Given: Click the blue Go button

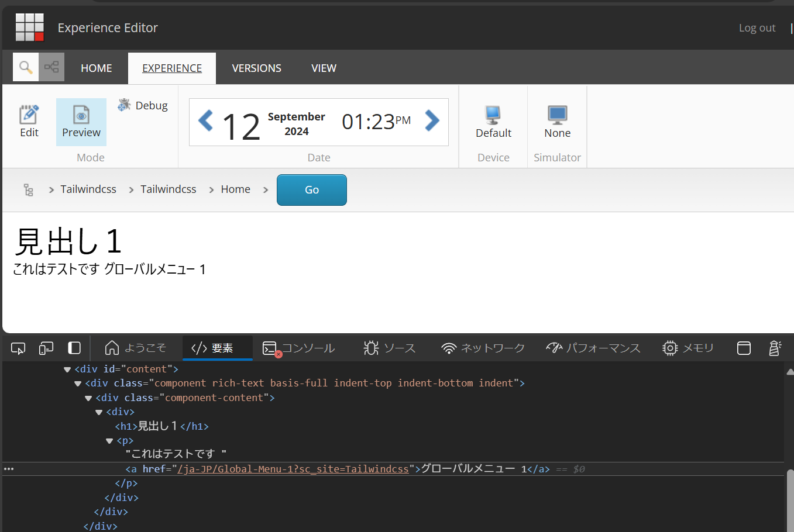Looking at the screenshot, I should (x=312, y=190).
